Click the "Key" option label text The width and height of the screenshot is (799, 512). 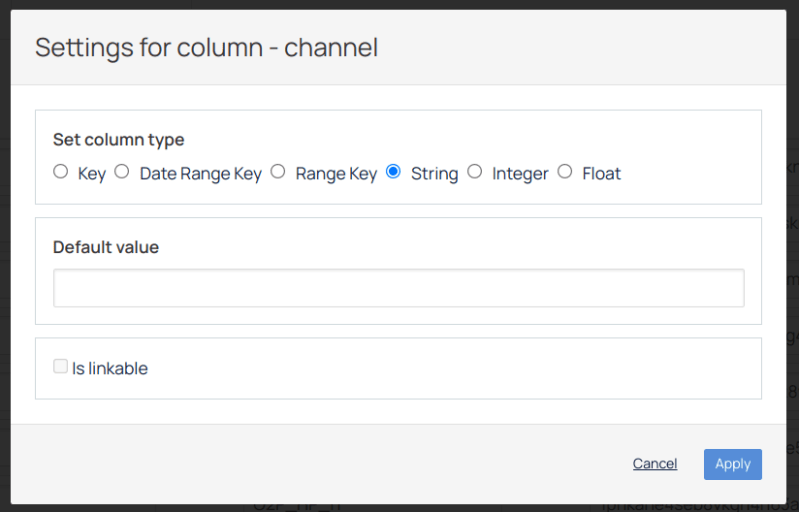(92, 174)
